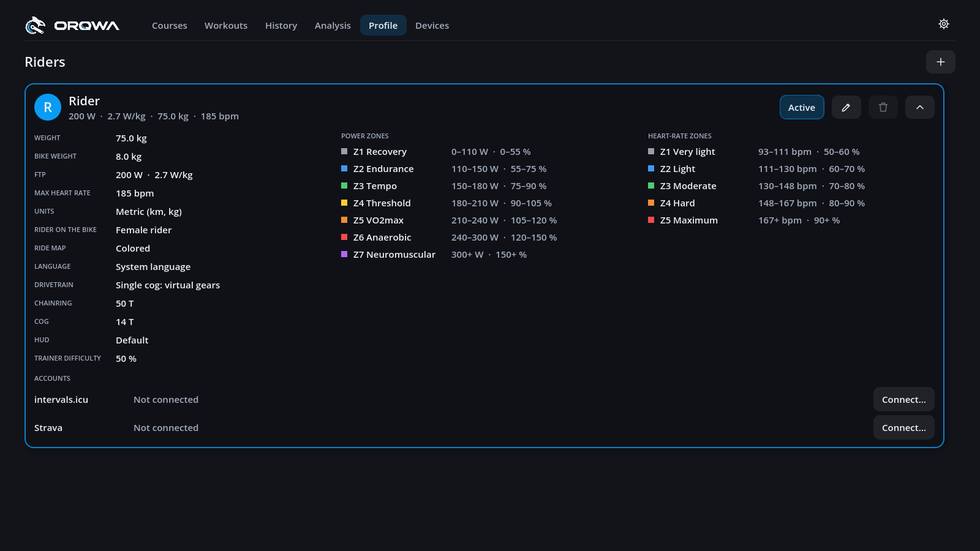Collapse the Rider card with chevron
This screenshot has width=980, height=551.
(x=920, y=107)
